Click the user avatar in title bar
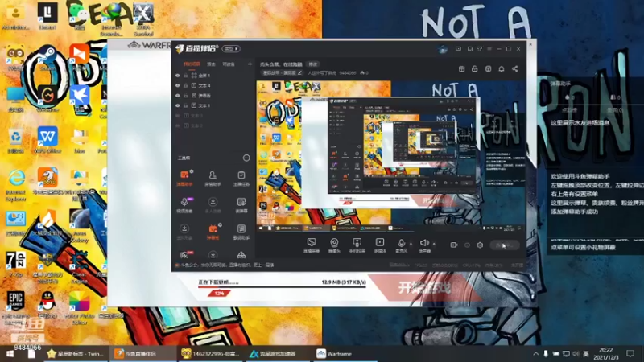 pos(443,49)
